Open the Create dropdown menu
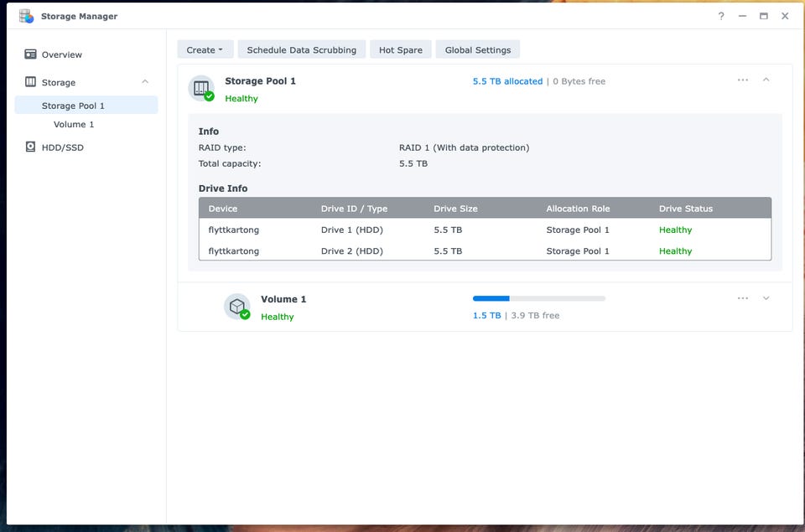Screen dimensions: 805x532 205,50
